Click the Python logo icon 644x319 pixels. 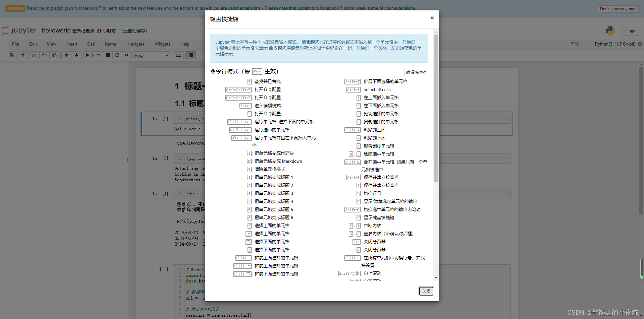610,31
